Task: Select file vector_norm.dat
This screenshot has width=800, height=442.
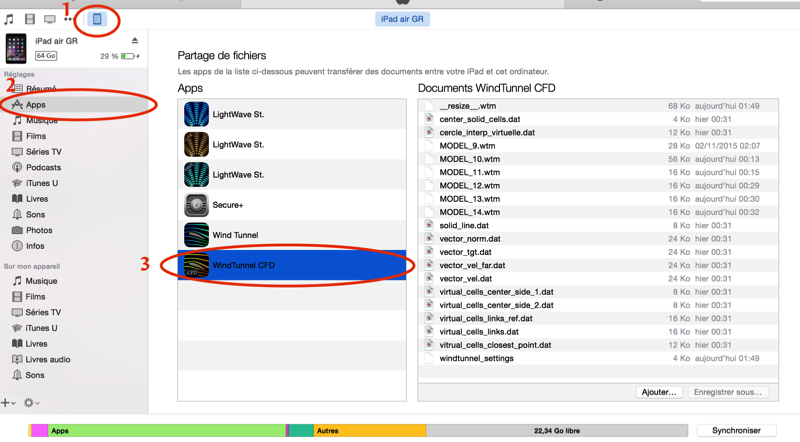Action: (x=598, y=238)
